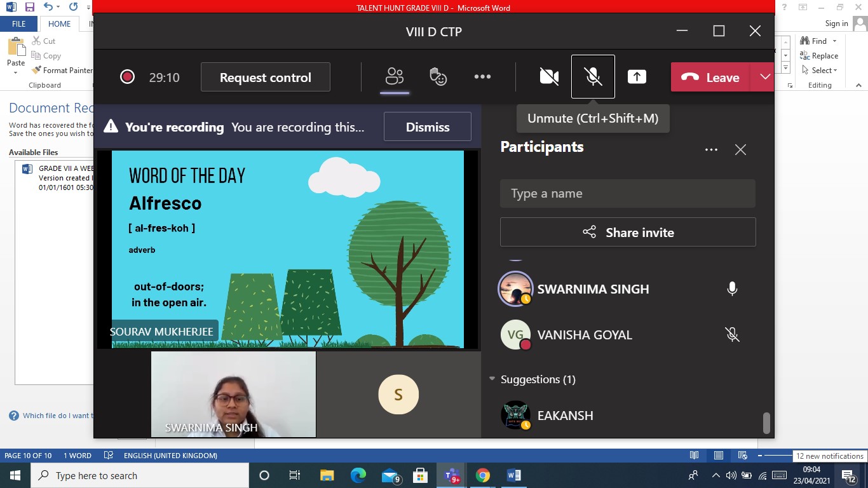Image resolution: width=868 pixels, height=488 pixels.
Task: Click the shared Word of the Day slide
Action: (x=288, y=249)
